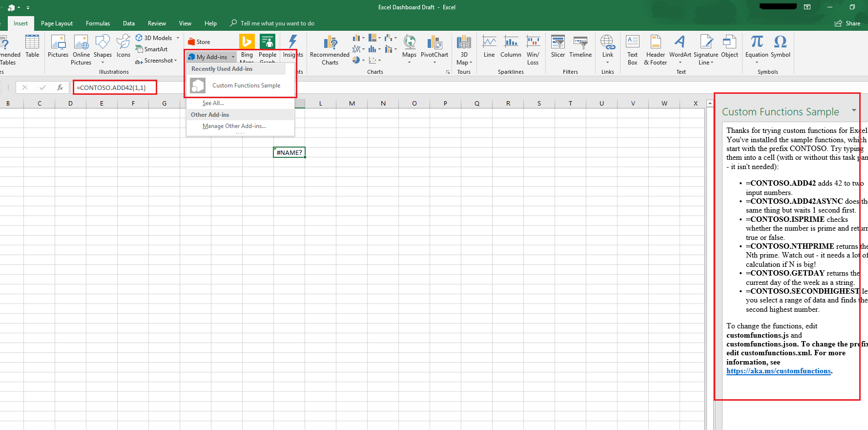Insert an Object
The width and height of the screenshot is (868, 430).
click(730, 47)
